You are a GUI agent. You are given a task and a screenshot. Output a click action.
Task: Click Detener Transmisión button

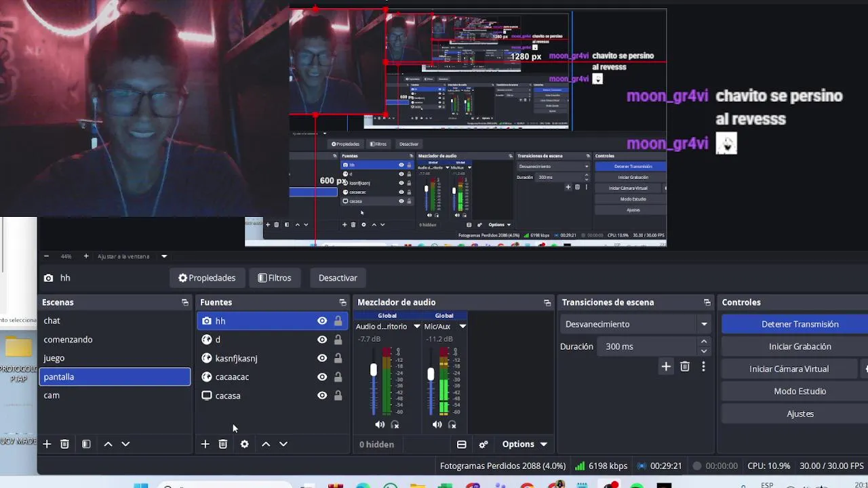tap(795, 324)
